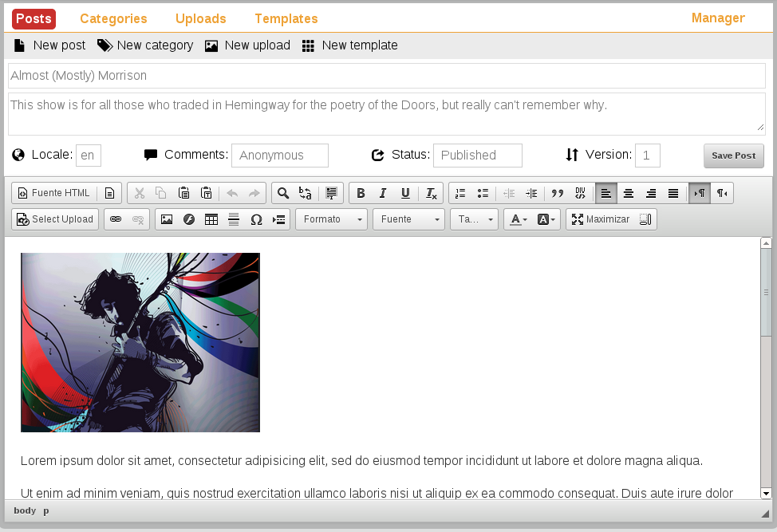Insert a bulleted list
Image resolution: width=777 pixels, height=532 pixels.
coord(483,193)
